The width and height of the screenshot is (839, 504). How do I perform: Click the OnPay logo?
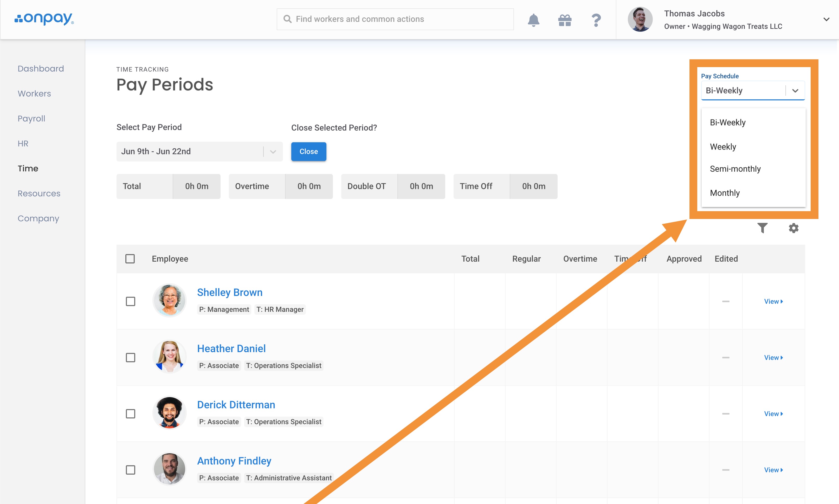click(x=44, y=19)
